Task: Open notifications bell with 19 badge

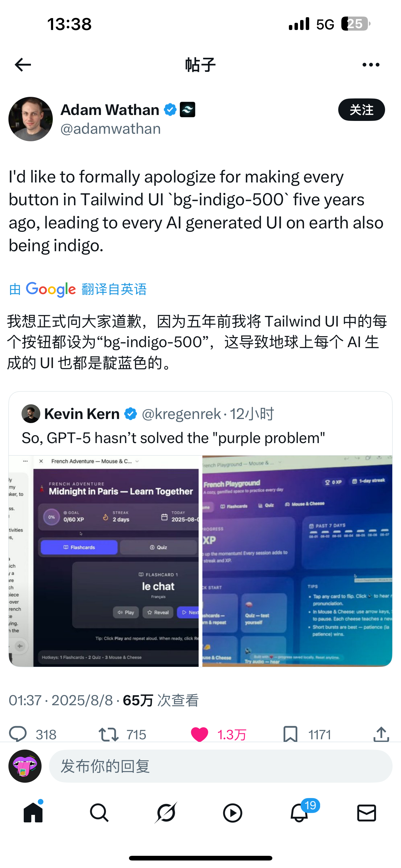Action: point(299,813)
